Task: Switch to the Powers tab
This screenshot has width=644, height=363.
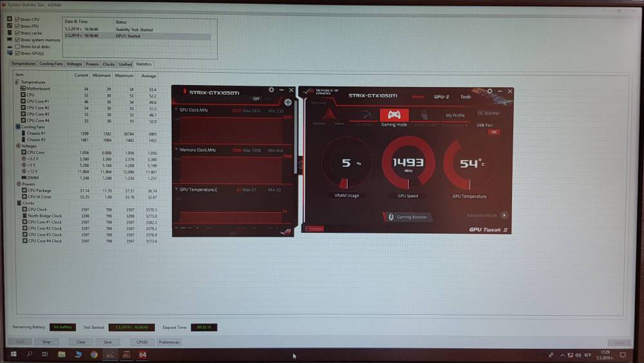Action: point(92,64)
